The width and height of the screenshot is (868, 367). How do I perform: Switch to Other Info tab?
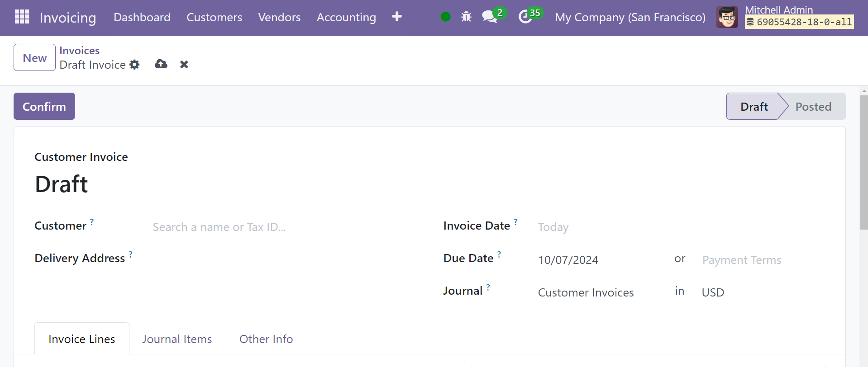click(266, 339)
